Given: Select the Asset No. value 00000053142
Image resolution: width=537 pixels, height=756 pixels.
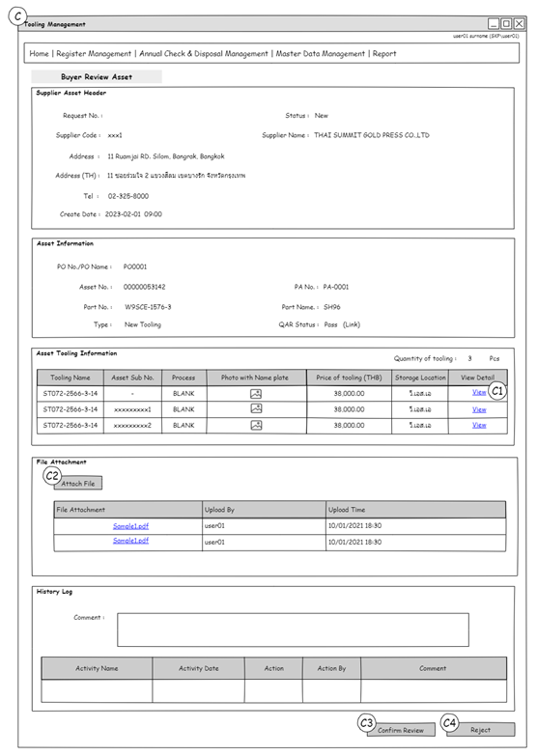Looking at the screenshot, I should coord(144,287).
